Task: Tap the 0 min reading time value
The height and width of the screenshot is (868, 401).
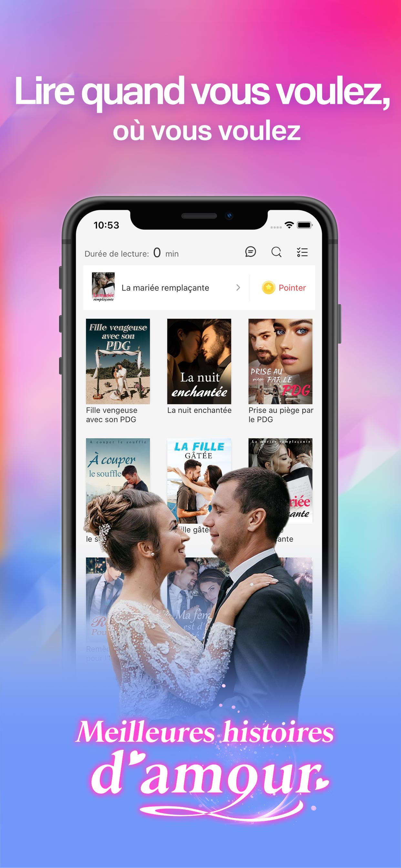Action: click(x=165, y=253)
